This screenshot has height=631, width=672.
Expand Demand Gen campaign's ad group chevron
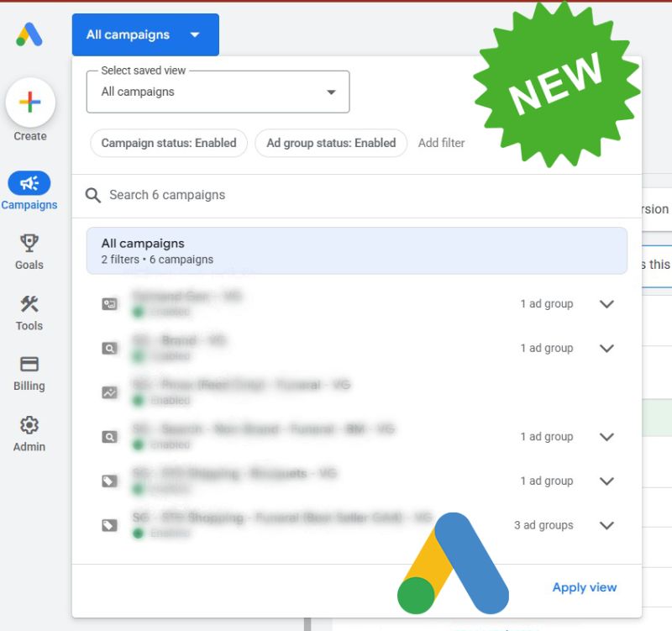(x=606, y=304)
